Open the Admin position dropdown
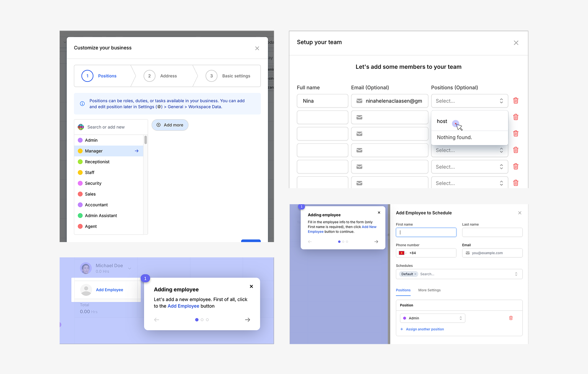This screenshot has height=374, width=588. click(x=433, y=318)
